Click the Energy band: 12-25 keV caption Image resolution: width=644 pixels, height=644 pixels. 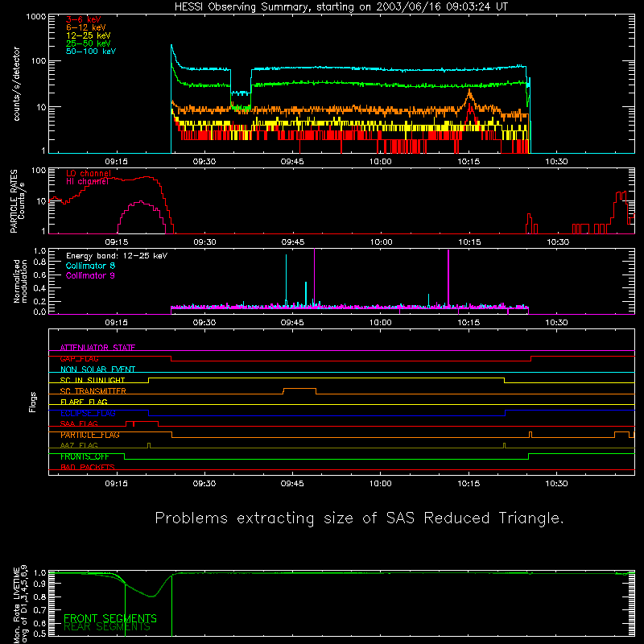117,256
